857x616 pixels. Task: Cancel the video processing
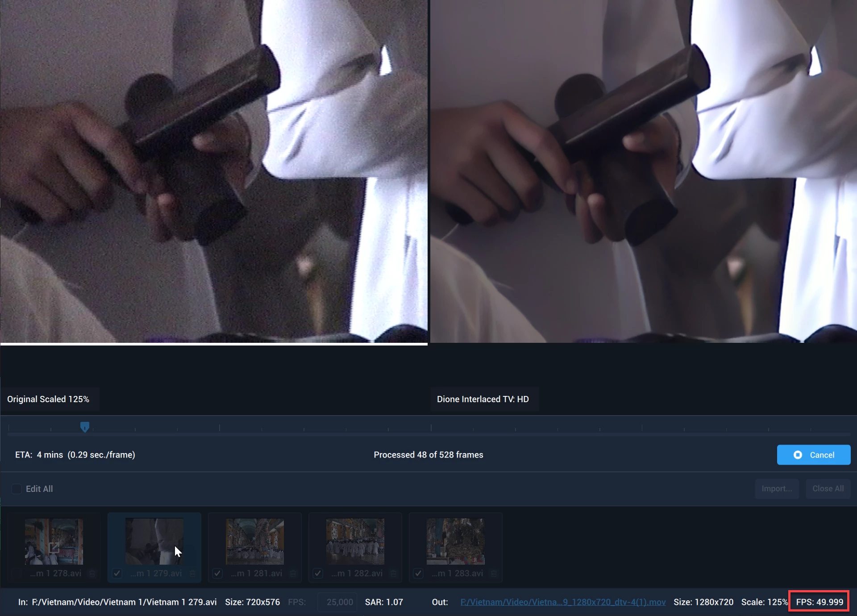(x=813, y=455)
